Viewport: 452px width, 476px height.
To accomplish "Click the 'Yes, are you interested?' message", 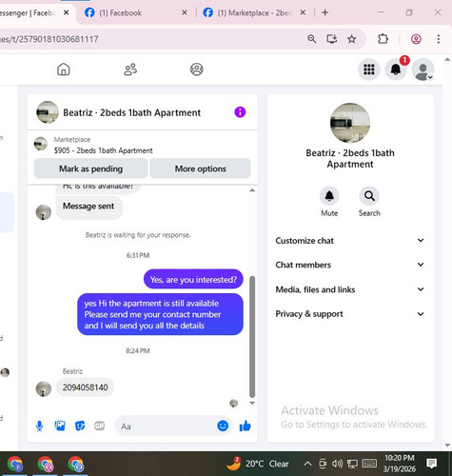I will coord(193,279).
